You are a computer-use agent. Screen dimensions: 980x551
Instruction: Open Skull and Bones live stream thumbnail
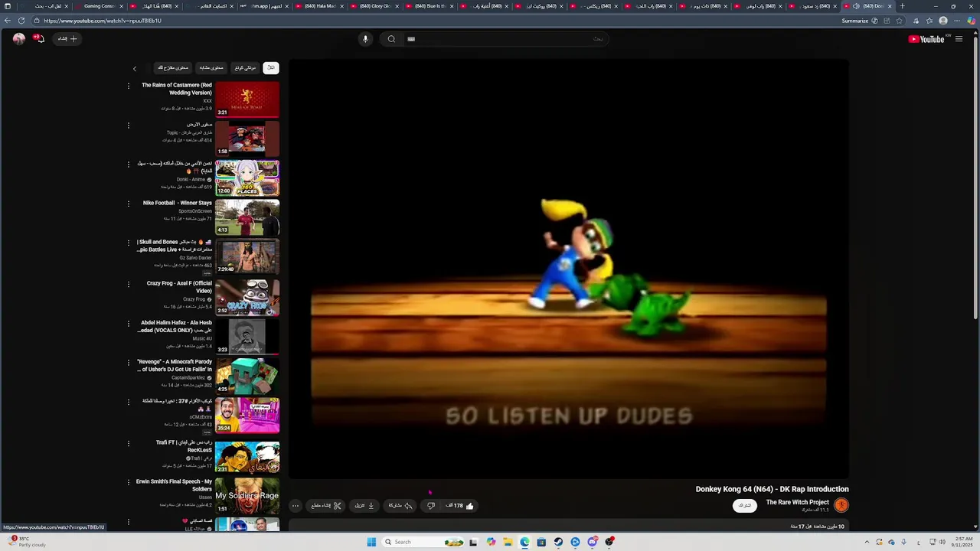coord(247,256)
